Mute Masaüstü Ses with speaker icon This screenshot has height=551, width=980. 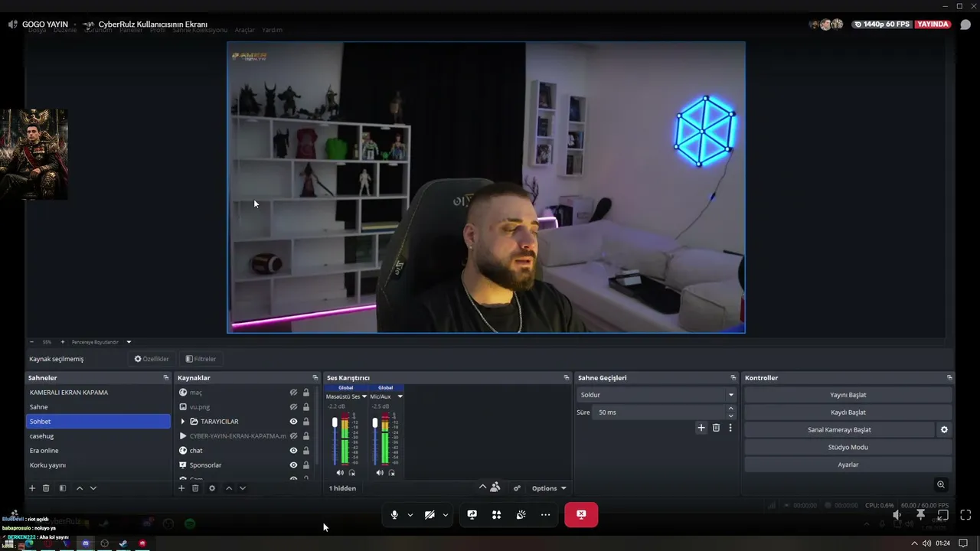pos(340,473)
